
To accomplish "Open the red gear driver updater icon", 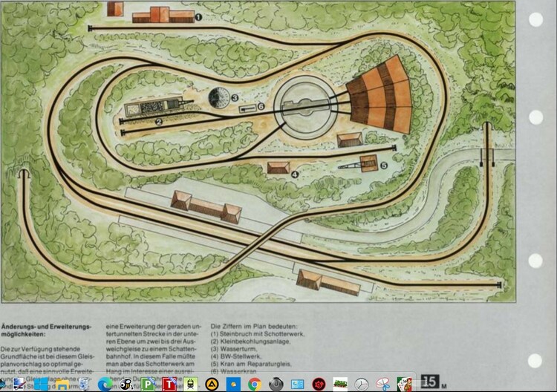I will [319, 384].
